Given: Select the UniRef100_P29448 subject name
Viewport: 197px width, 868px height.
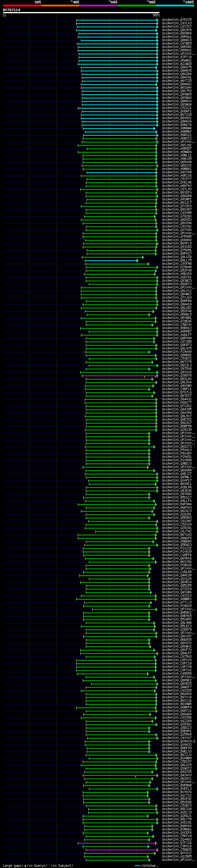Looking at the screenshot, I should pyautogui.click(x=177, y=267).
